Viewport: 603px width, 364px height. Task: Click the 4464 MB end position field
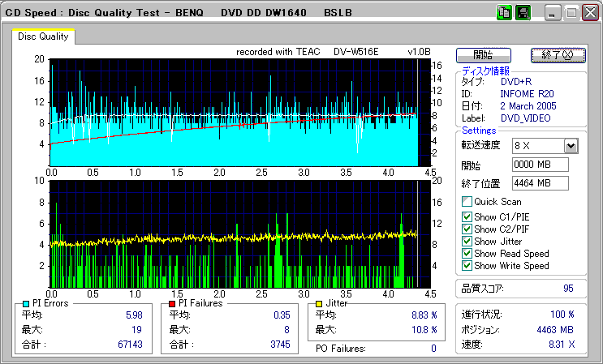541,182
